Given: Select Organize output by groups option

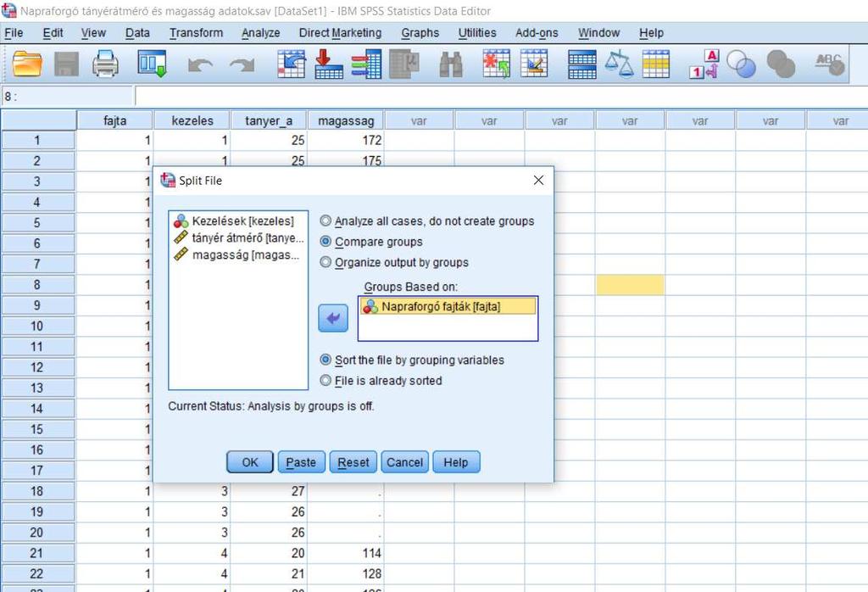Looking at the screenshot, I should (394, 262).
